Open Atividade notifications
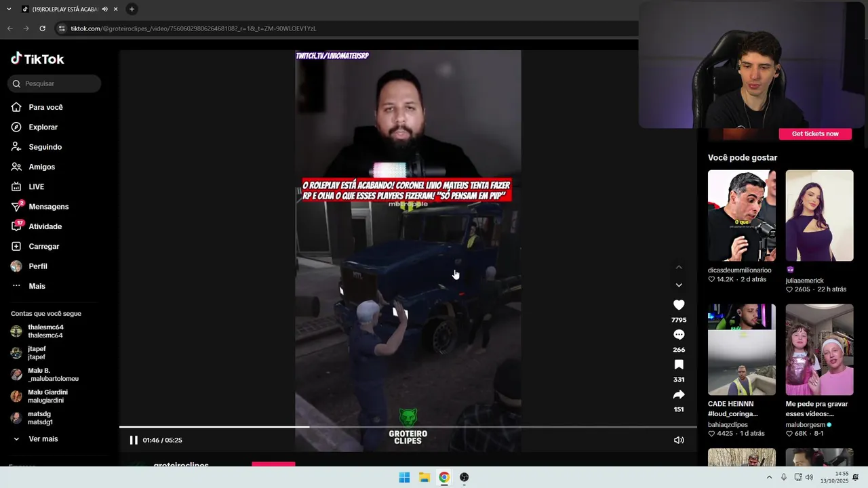 click(x=37, y=226)
